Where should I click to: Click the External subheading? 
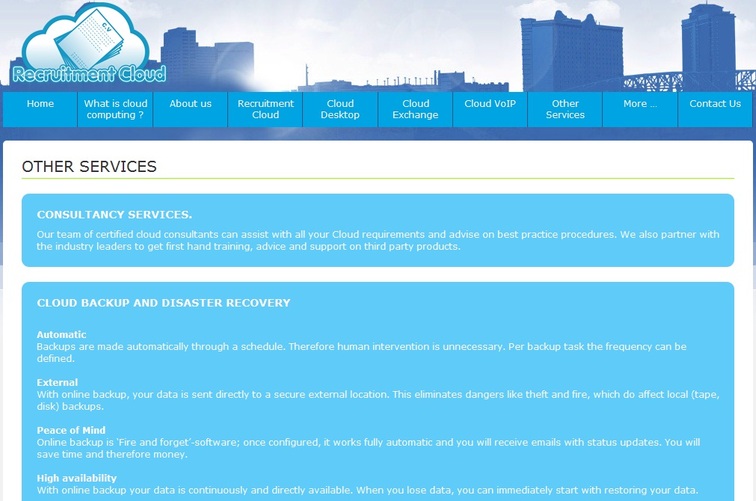[x=57, y=382]
